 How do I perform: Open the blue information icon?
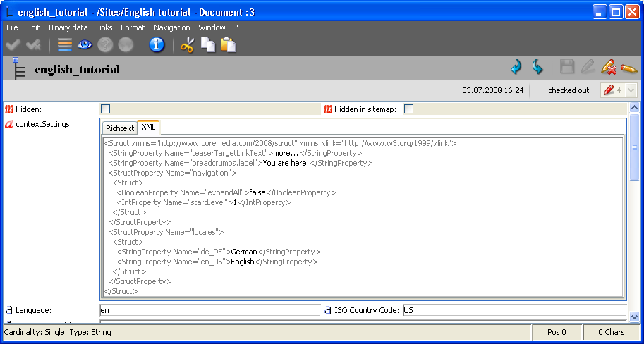click(157, 44)
